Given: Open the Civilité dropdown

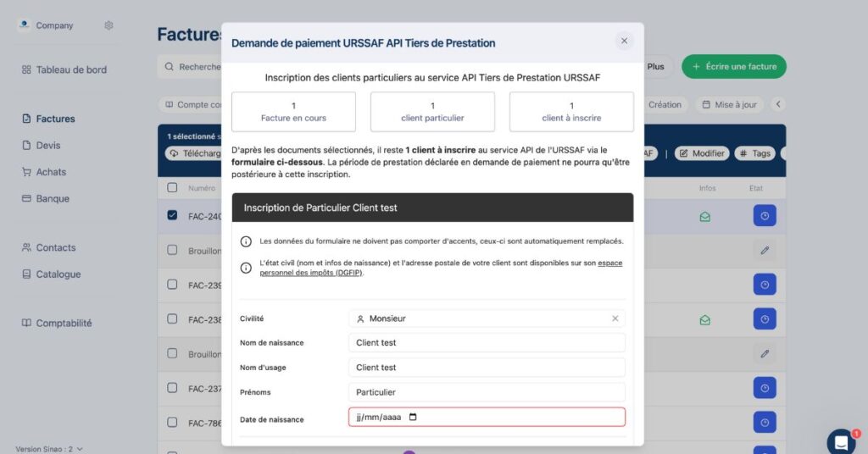Looking at the screenshot, I should pyautogui.click(x=479, y=318).
